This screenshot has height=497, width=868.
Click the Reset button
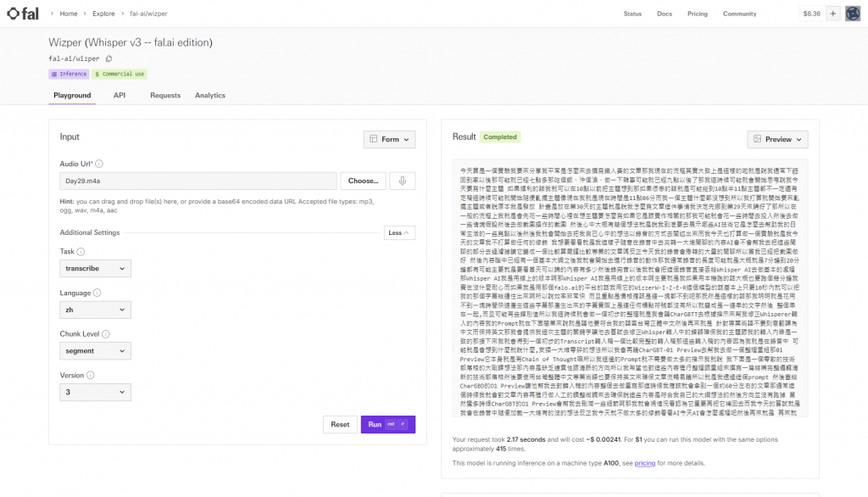coord(340,424)
